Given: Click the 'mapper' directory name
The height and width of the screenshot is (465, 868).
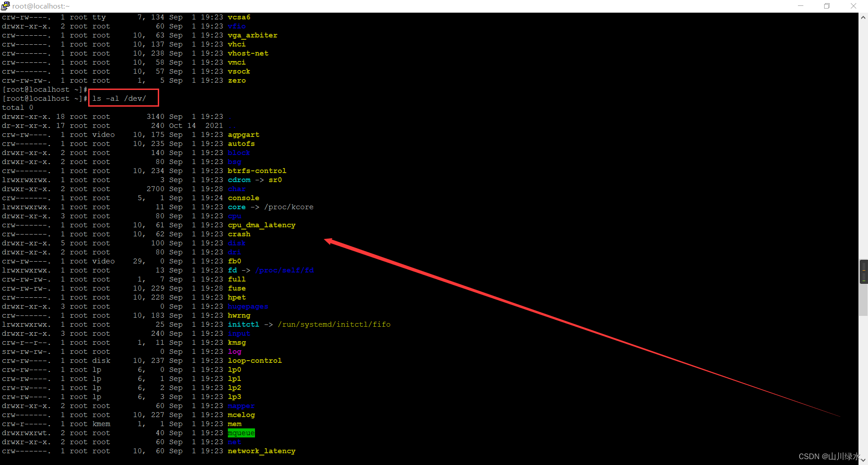Looking at the screenshot, I should [241, 406].
